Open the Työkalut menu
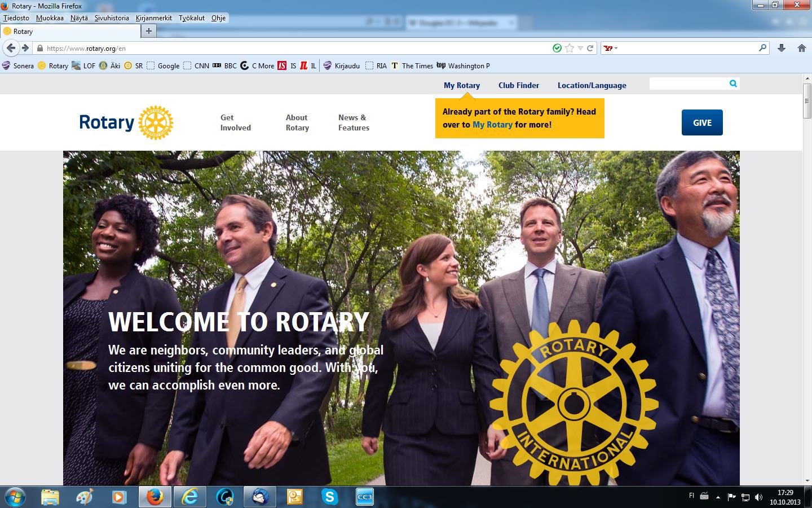Image resolution: width=812 pixels, height=508 pixels. 192,17
